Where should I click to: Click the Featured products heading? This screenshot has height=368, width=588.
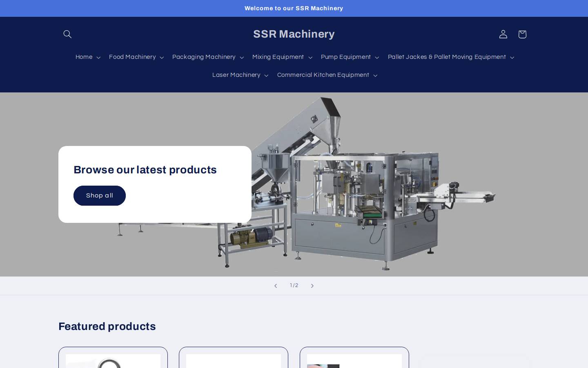[107, 326]
